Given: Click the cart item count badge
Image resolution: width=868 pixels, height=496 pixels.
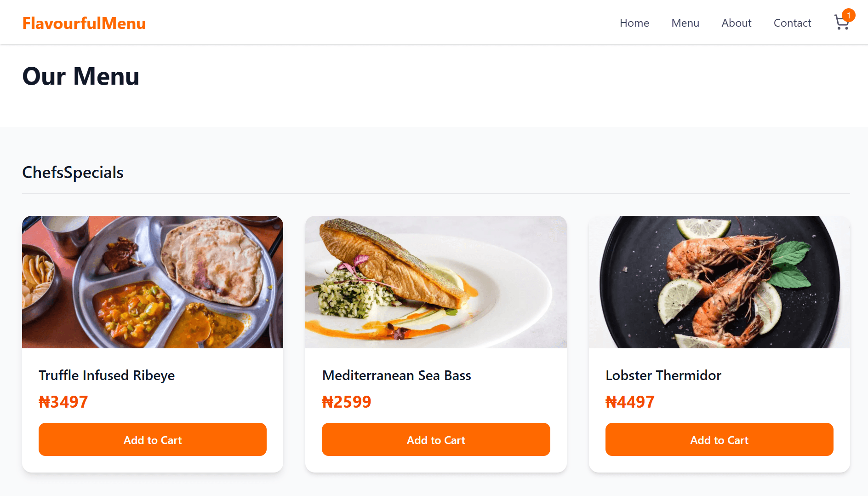Looking at the screenshot, I should [848, 15].
